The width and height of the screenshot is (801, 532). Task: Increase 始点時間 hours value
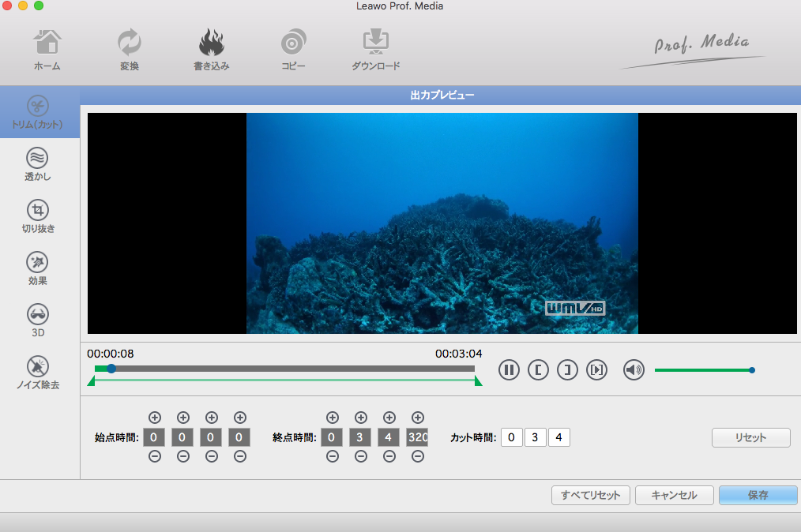[155, 418]
